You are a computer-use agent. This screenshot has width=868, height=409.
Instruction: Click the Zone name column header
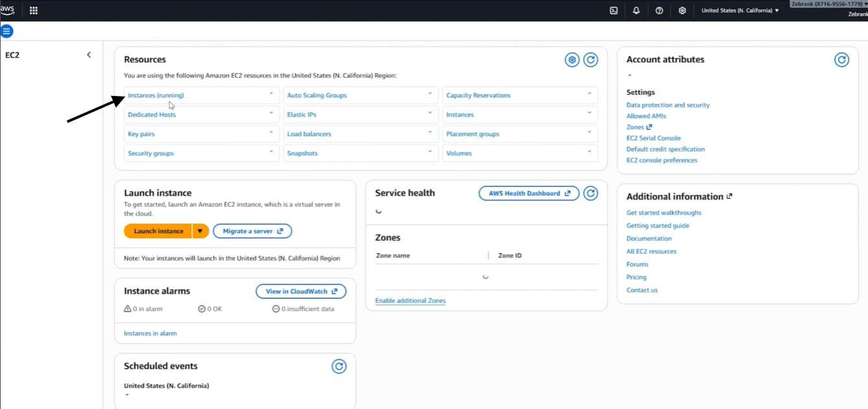(393, 255)
